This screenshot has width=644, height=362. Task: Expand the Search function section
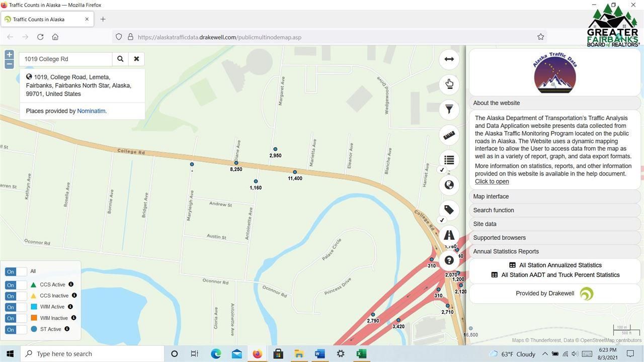(554, 210)
